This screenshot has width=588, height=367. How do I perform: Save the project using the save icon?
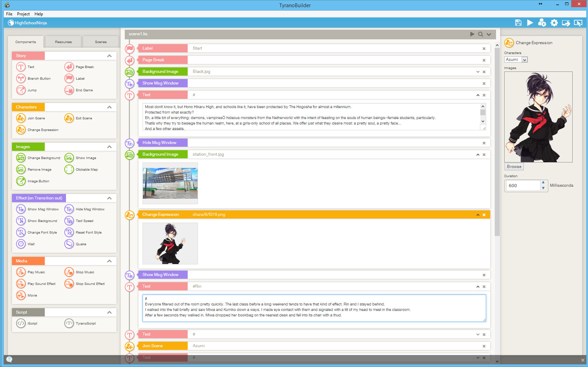pyautogui.click(x=518, y=23)
